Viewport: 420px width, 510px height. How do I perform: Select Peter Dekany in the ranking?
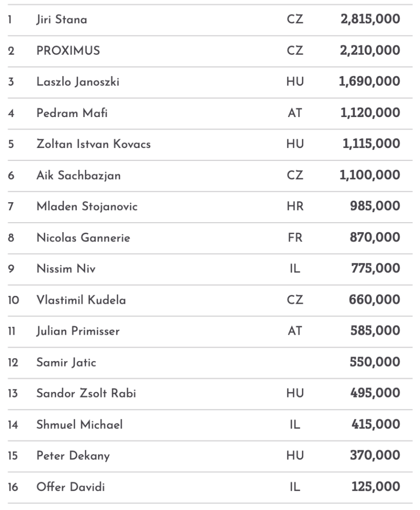click(x=73, y=456)
